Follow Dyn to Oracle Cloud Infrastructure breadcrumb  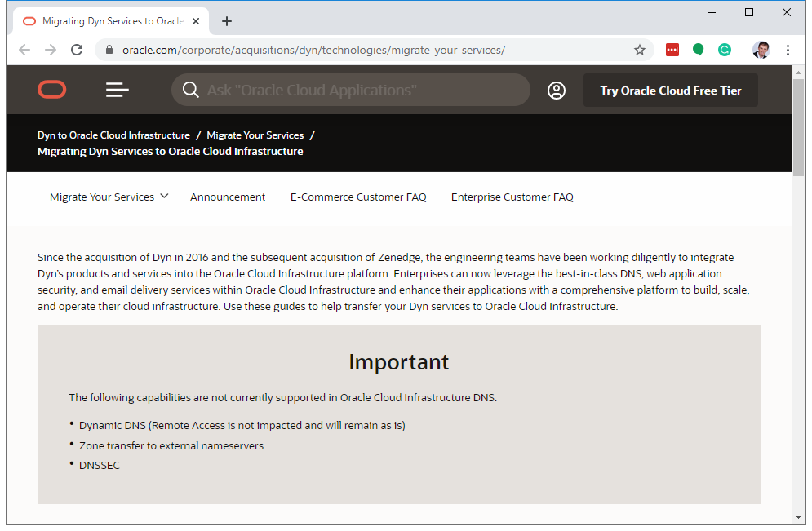pos(113,135)
